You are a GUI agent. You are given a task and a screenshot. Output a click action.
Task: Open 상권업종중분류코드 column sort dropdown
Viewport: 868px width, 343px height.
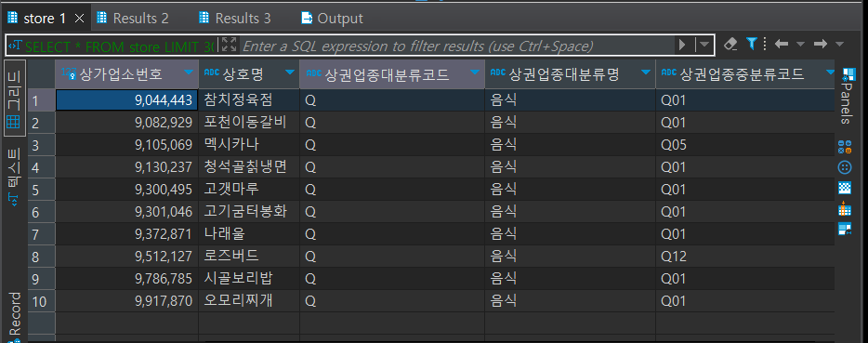829,73
